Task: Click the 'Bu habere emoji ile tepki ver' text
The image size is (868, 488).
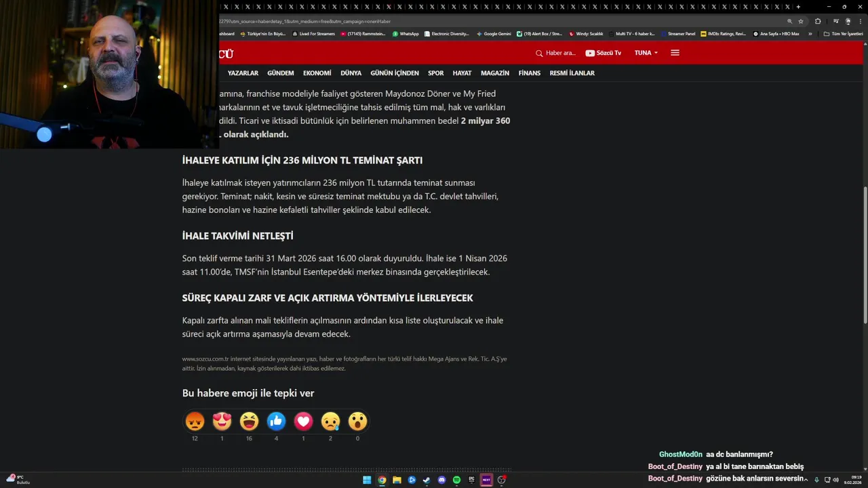Action: click(248, 393)
